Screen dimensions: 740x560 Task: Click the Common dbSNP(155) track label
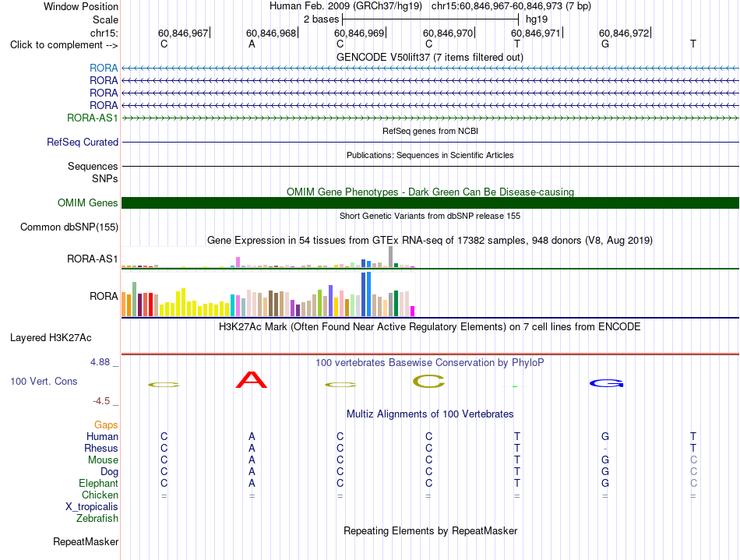click(69, 227)
